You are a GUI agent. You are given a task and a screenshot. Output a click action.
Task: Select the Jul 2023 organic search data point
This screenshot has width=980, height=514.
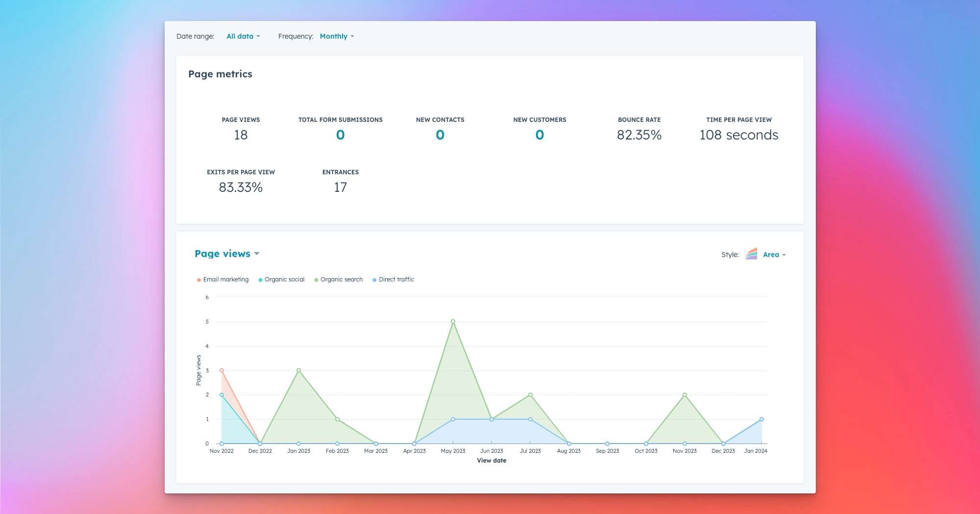530,395
